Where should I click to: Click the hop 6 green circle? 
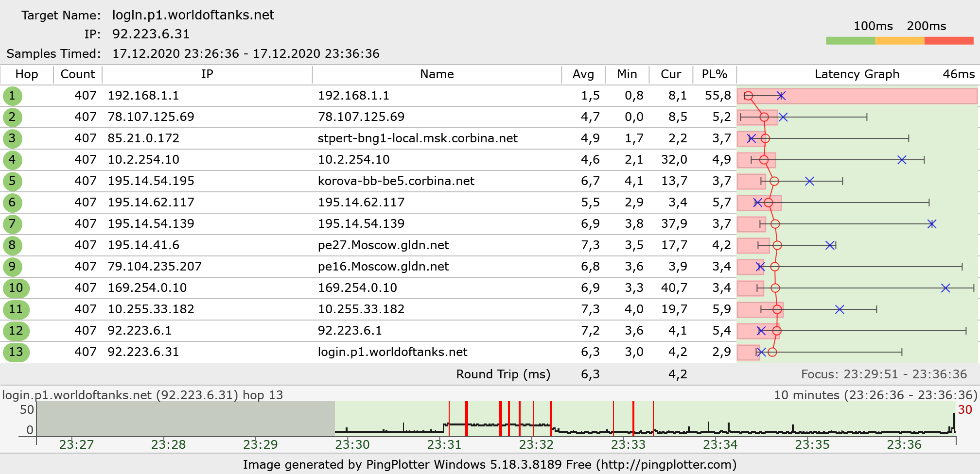pyautogui.click(x=12, y=203)
